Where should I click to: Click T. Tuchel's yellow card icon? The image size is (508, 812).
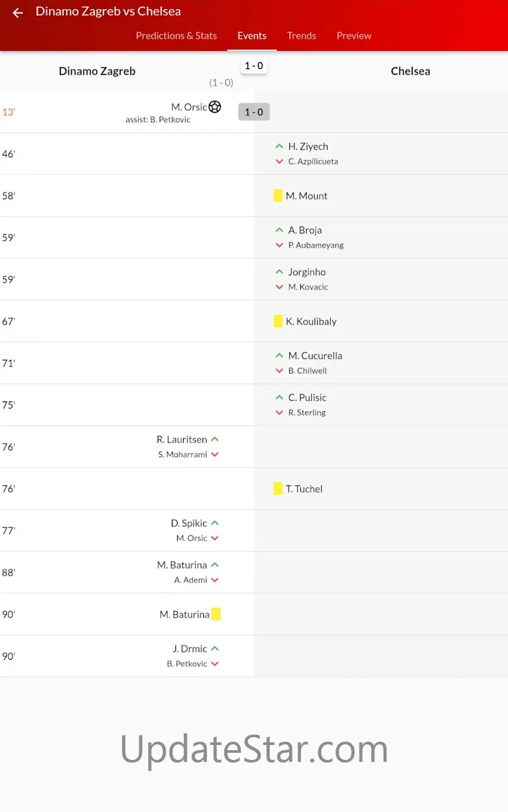pyautogui.click(x=278, y=489)
